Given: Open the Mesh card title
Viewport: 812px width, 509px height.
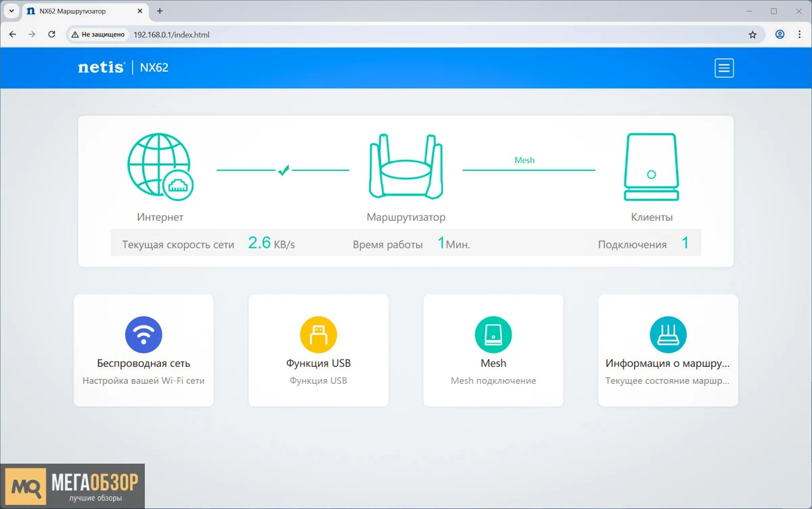Looking at the screenshot, I should pos(493,363).
